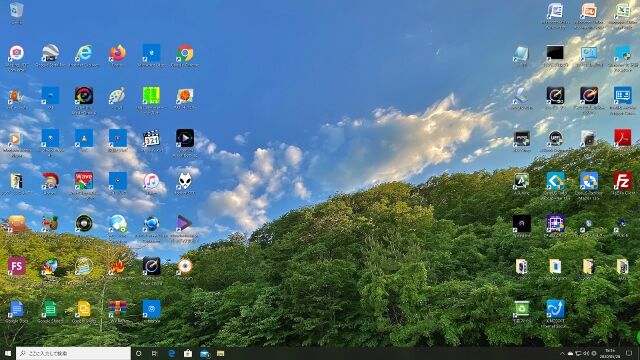
Task: Launch the WinRAR books icon
Action: click(x=118, y=309)
